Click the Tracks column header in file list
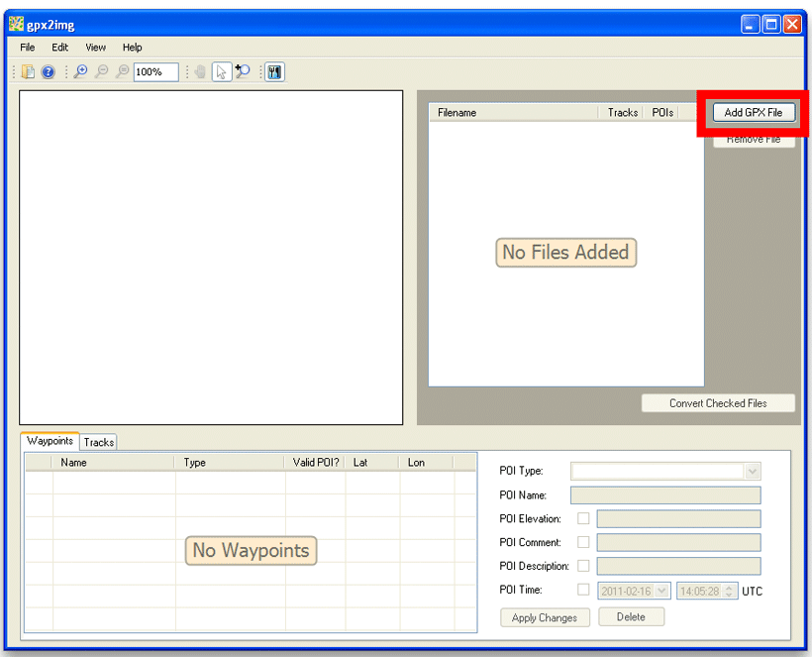This screenshot has width=812, height=657. coord(621,112)
